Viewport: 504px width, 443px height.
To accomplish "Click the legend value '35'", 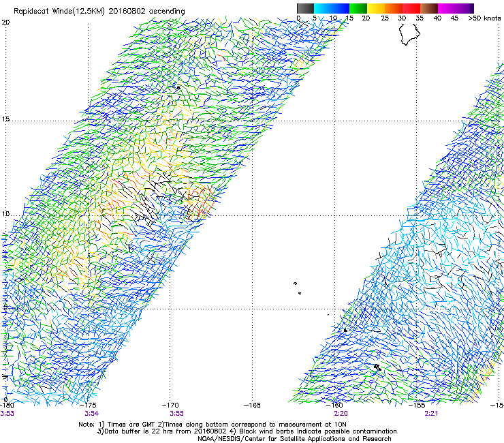I will (x=420, y=18).
